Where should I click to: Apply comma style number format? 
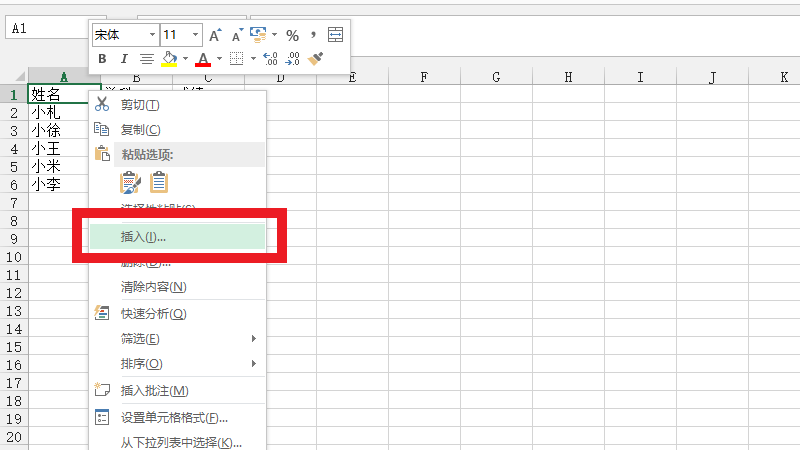tap(313, 35)
